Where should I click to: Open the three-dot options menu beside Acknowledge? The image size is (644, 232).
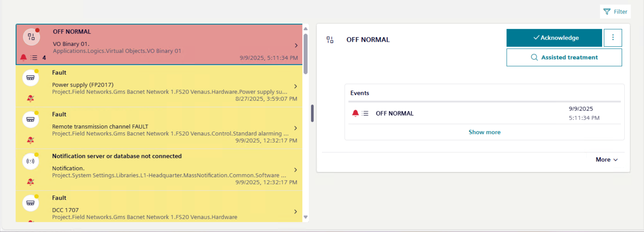pyautogui.click(x=613, y=38)
